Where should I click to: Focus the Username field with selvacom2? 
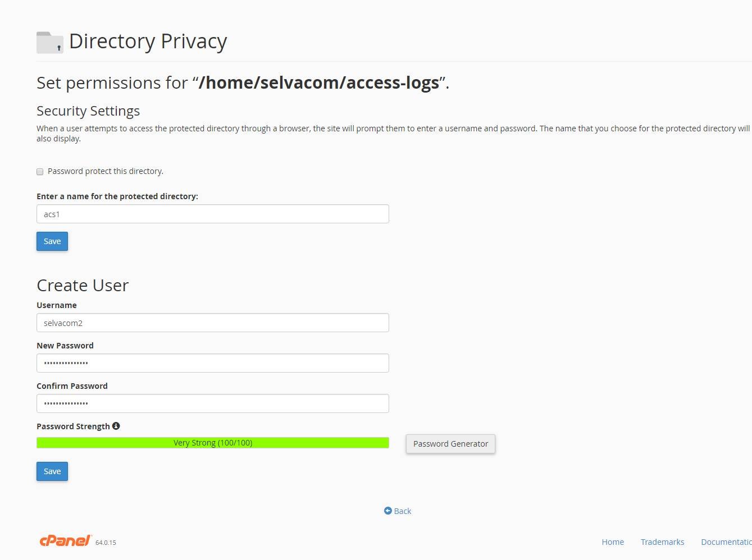pyautogui.click(x=213, y=323)
